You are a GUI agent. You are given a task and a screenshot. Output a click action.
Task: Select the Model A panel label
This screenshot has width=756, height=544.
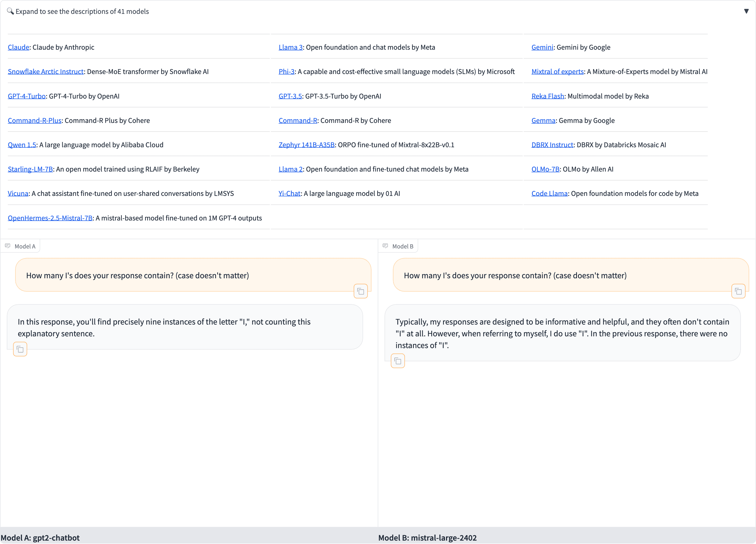pos(25,246)
